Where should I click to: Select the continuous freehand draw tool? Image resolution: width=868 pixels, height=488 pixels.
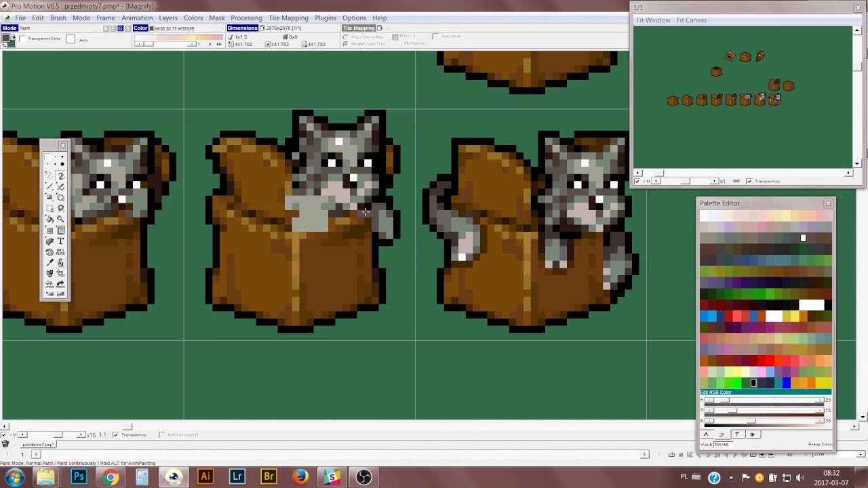point(62,176)
